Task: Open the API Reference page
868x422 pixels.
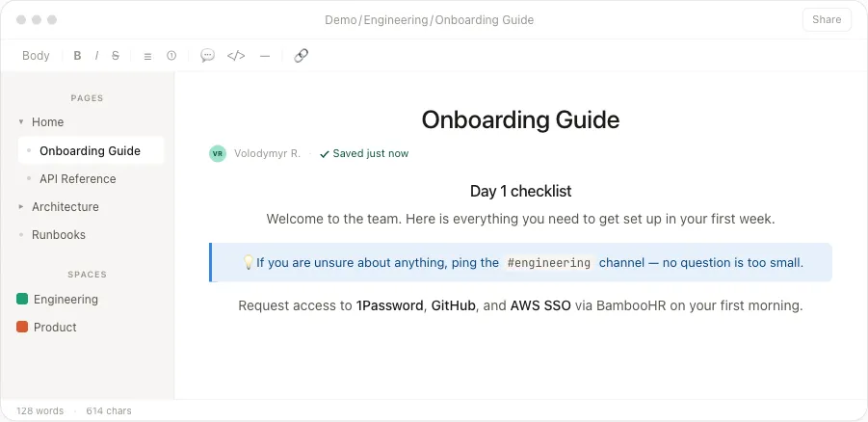Action: [77, 179]
